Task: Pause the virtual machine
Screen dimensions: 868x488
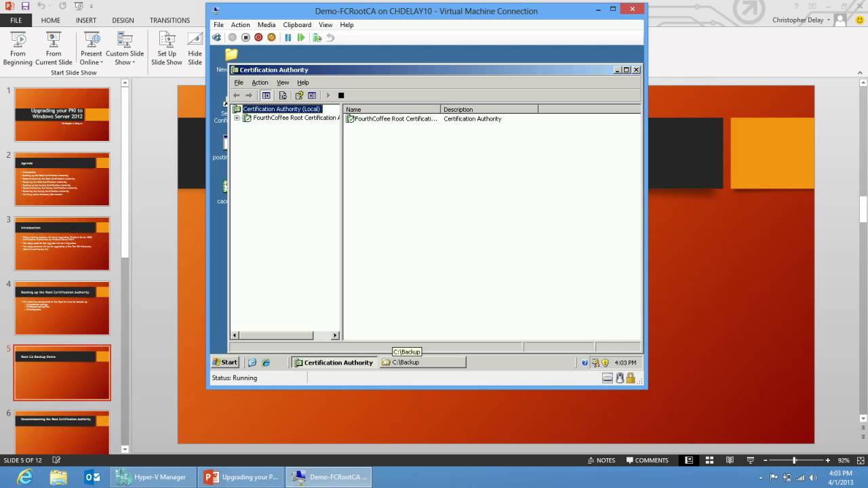Action: [x=288, y=37]
